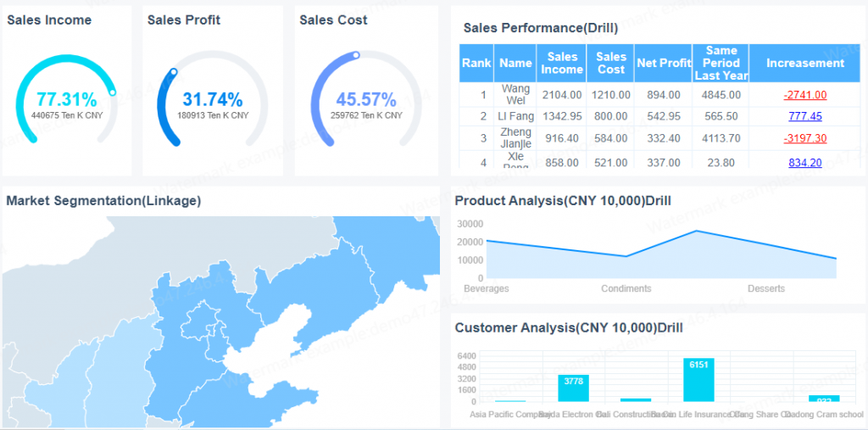The image size is (868, 430).
Task: Click the sales income cell 1342.95
Action: point(562,116)
